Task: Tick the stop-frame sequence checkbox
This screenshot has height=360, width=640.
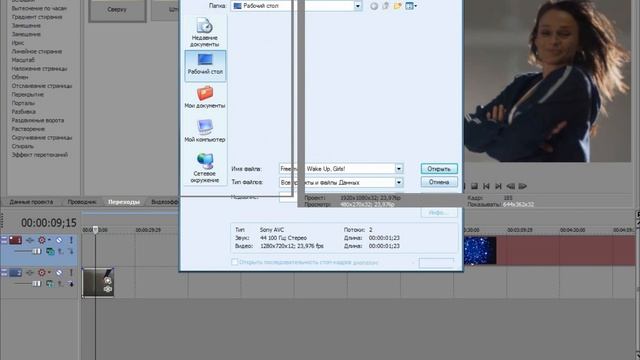Action: (235, 262)
